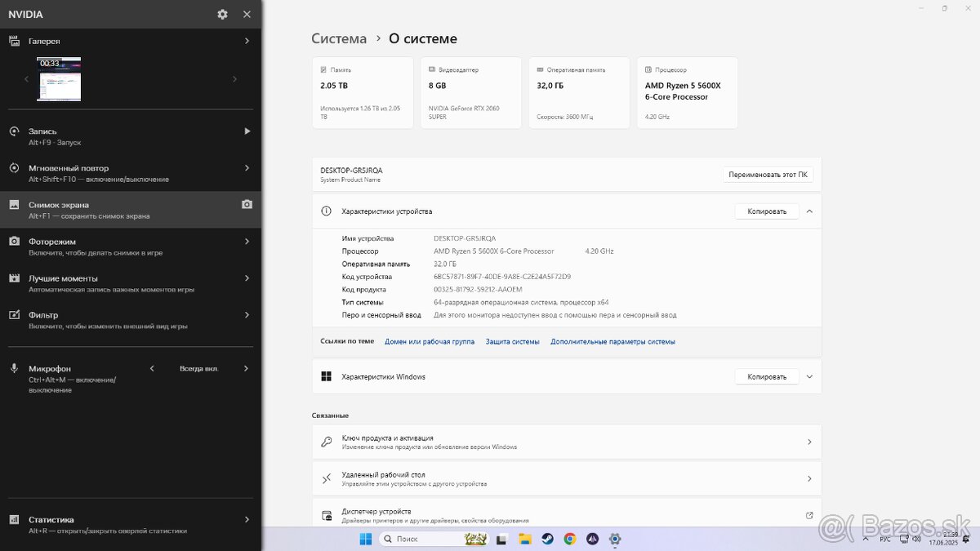Open Защита системы link

[x=512, y=342]
